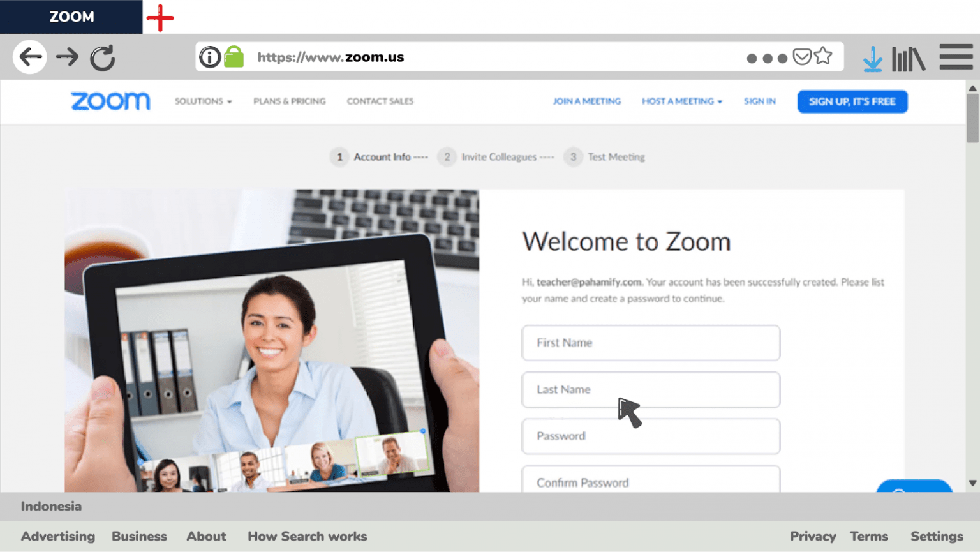
Task: Select step 1 Account Info
Action: tap(378, 157)
